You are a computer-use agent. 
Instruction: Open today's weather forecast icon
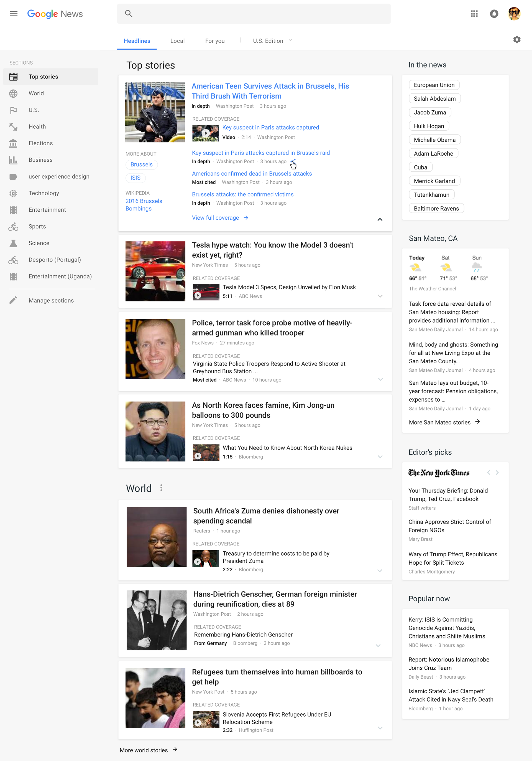click(x=415, y=267)
